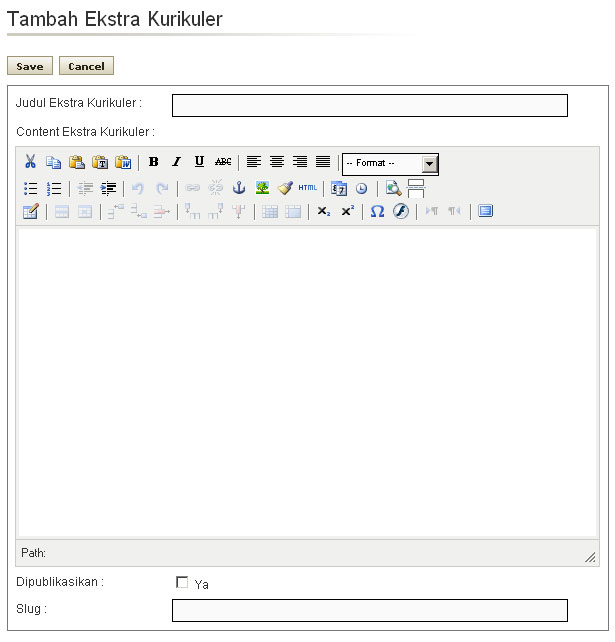Click the Insert Row After icon
This screenshot has height=642, width=615.
139,212
